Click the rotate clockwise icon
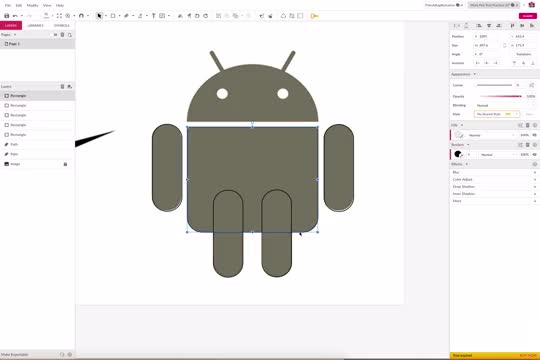This screenshot has height=360, width=540. (206, 16)
